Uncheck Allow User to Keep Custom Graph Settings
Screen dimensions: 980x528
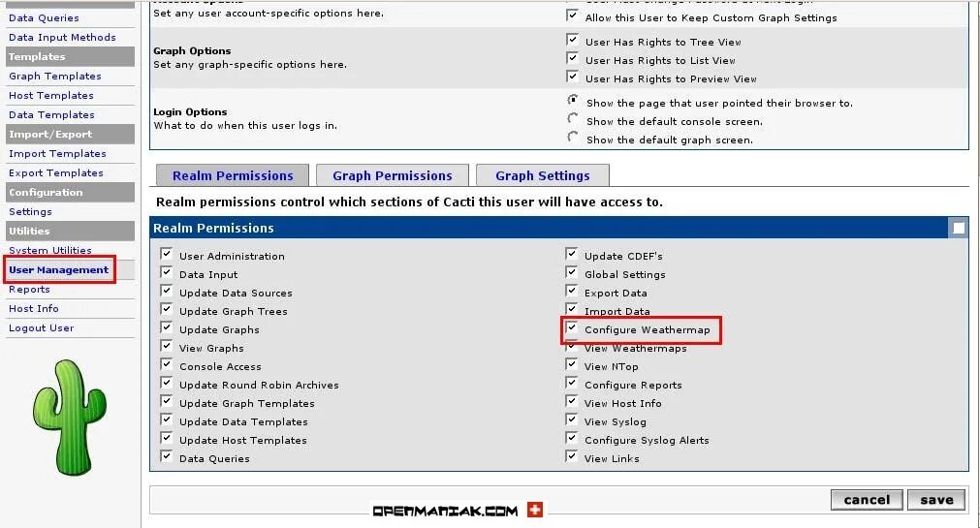click(572, 16)
